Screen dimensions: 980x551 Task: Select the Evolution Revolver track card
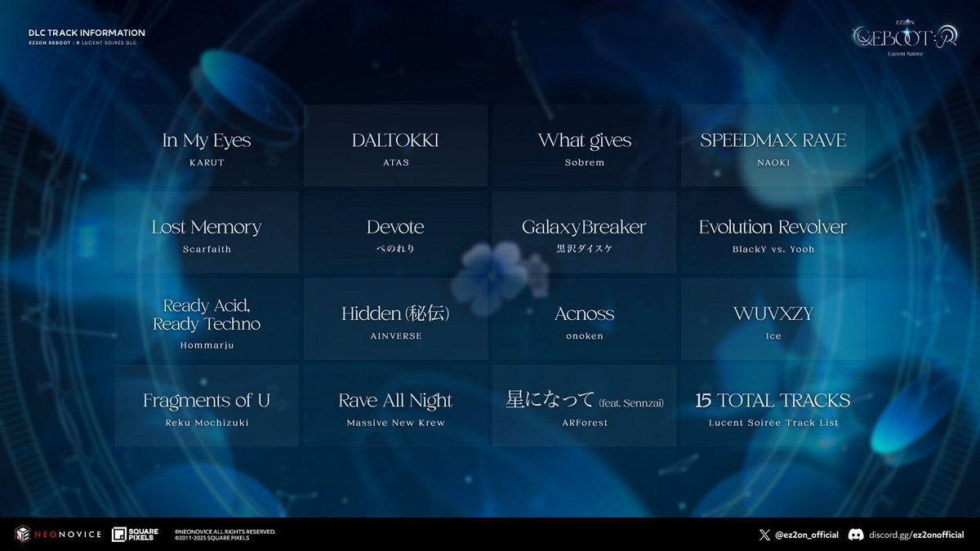(x=773, y=232)
